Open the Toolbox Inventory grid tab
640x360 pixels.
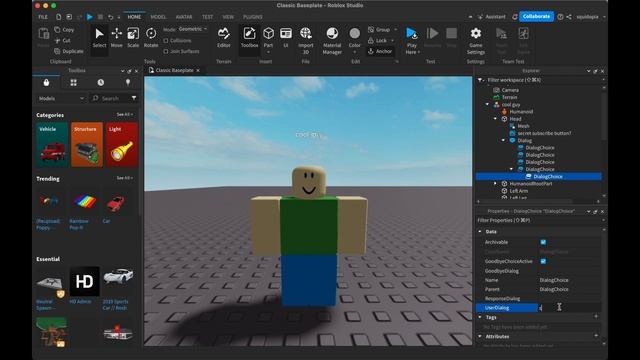(73, 82)
